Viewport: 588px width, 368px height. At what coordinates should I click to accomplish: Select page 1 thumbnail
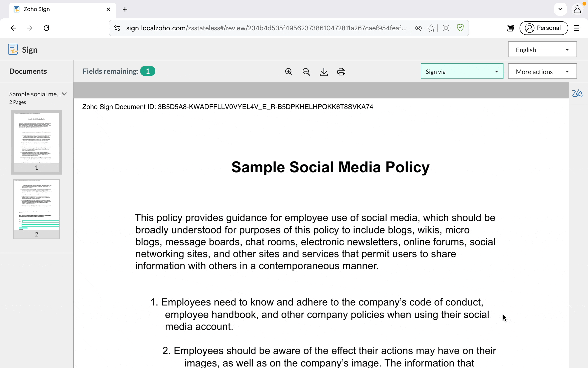point(37,142)
